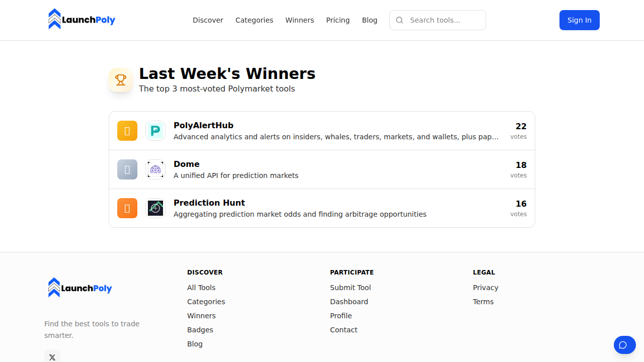644x362 pixels.
Task: Open the Badges page from the footer
Action: pyautogui.click(x=200, y=330)
